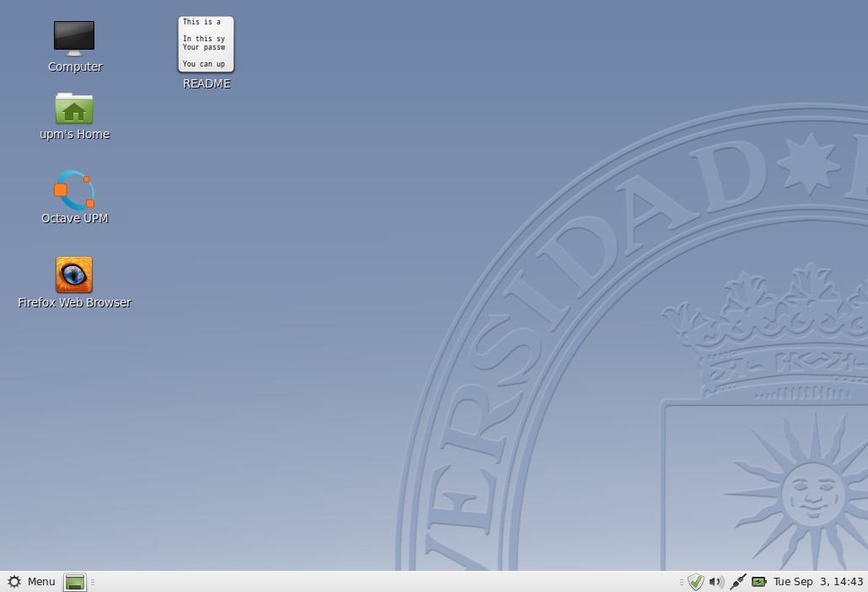Screen dimensions: 868x592
Task: Click the panel handle beside Show Desktop
Action: 93,582
